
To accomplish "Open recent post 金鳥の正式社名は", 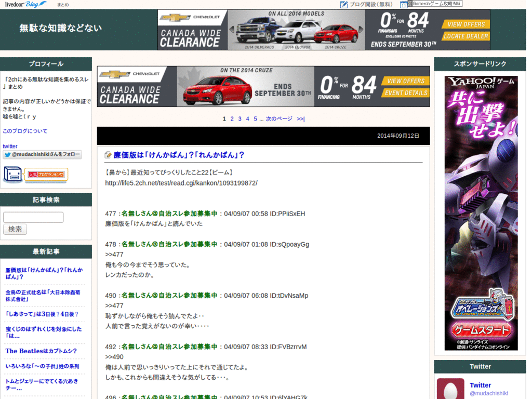I will click(43, 296).
